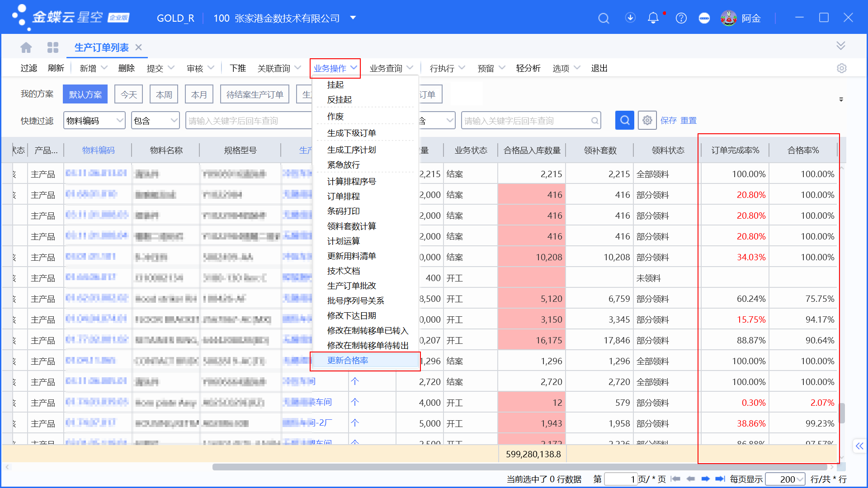This screenshot has width=868, height=488.
Task: Open 业务查询 dropdown menu
Action: (x=391, y=68)
